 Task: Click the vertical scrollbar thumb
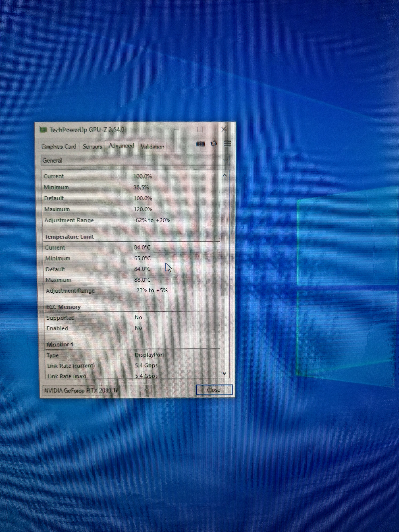click(224, 251)
